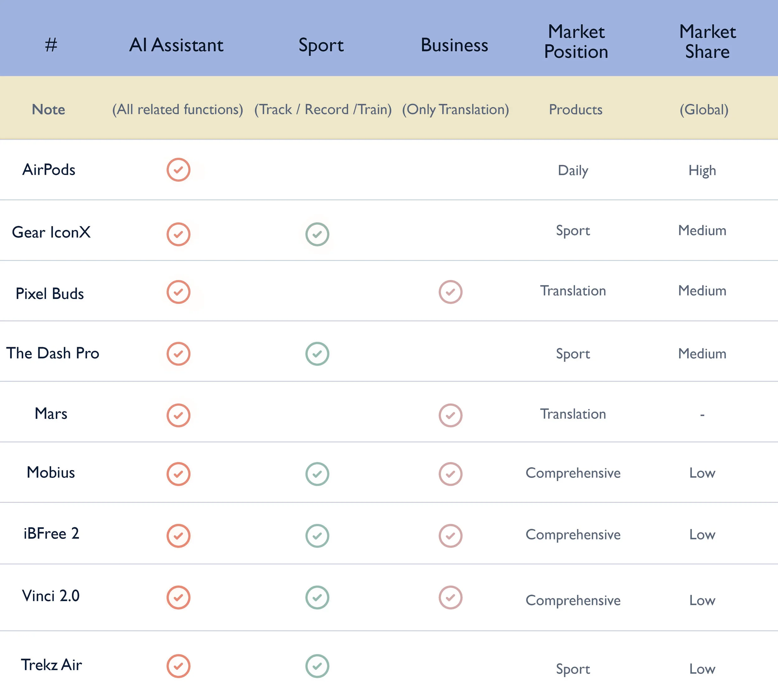Click Mars Business checkmark

(450, 415)
